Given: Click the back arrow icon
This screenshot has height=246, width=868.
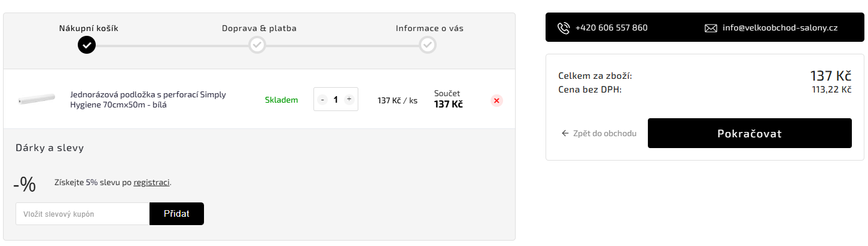Looking at the screenshot, I should point(565,133).
